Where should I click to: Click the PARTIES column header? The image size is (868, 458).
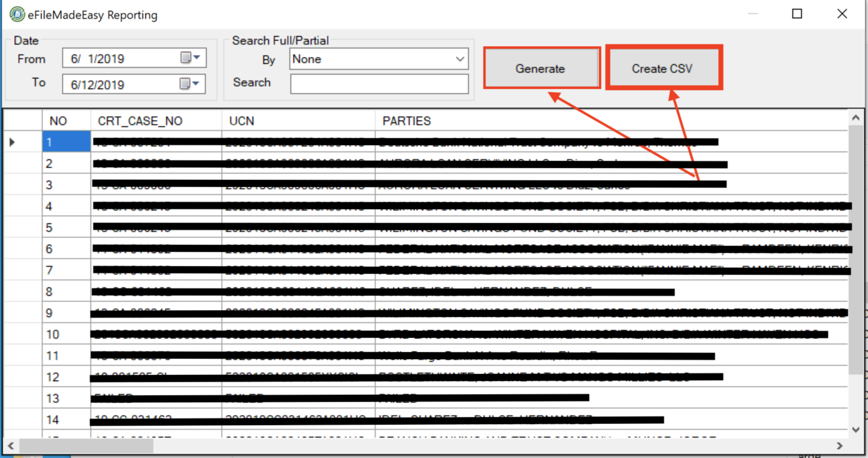(x=612, y=121)
